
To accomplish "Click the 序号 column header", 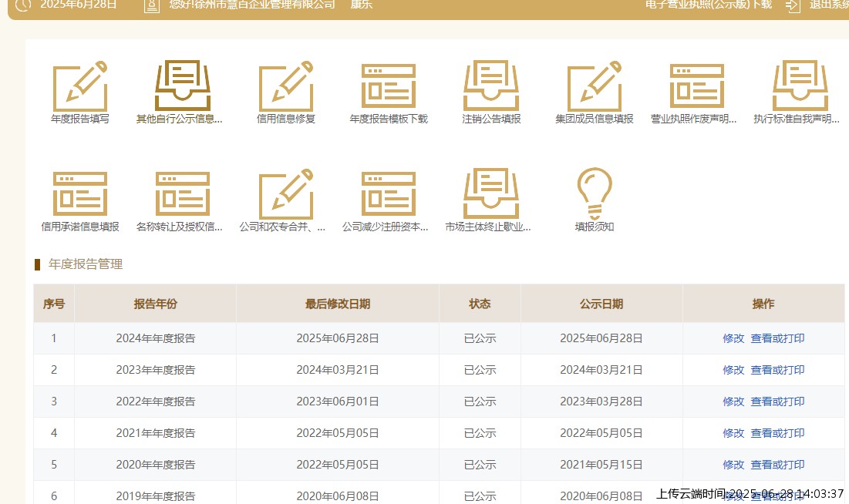I will click(x=54, y=304).
